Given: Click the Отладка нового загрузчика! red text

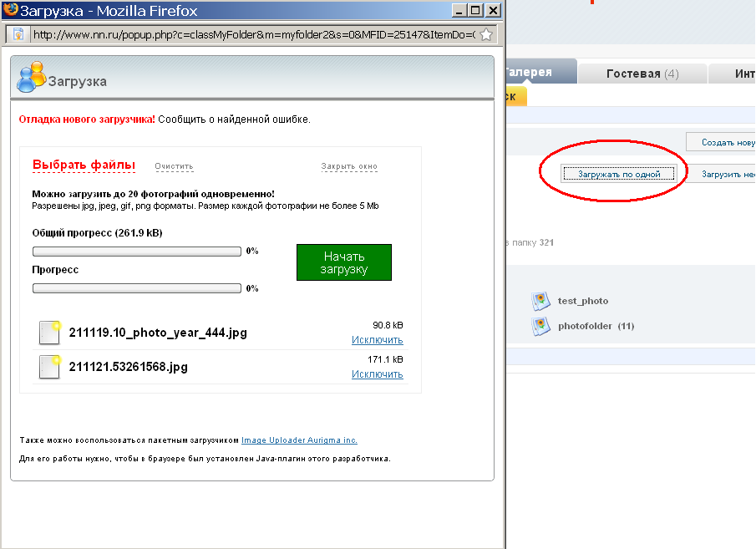Looking at the screenshot, I should click(87, 119).
